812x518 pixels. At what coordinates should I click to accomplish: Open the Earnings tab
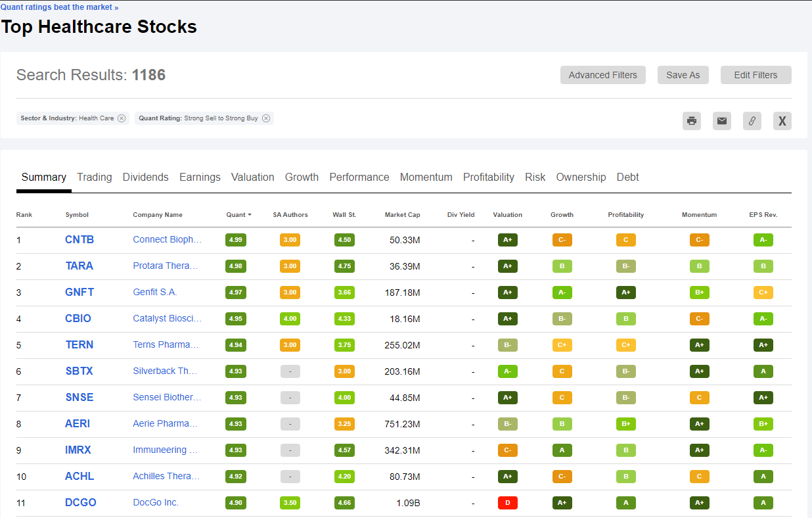(x=200, y=177)
